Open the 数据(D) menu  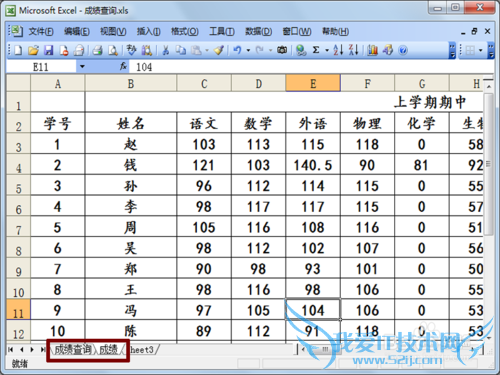pyautogui.click(x=259, y=31)
